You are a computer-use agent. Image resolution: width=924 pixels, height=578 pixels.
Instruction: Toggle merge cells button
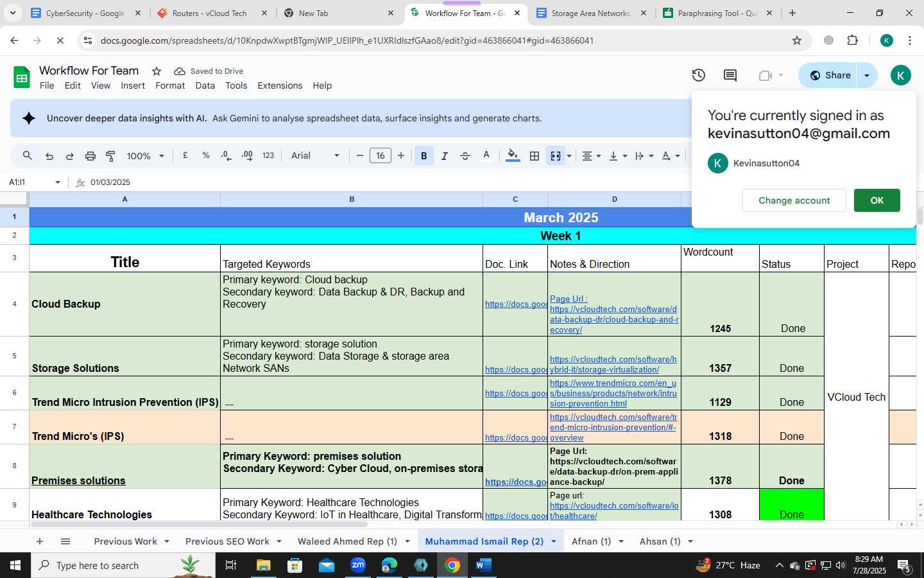[556, 155]
